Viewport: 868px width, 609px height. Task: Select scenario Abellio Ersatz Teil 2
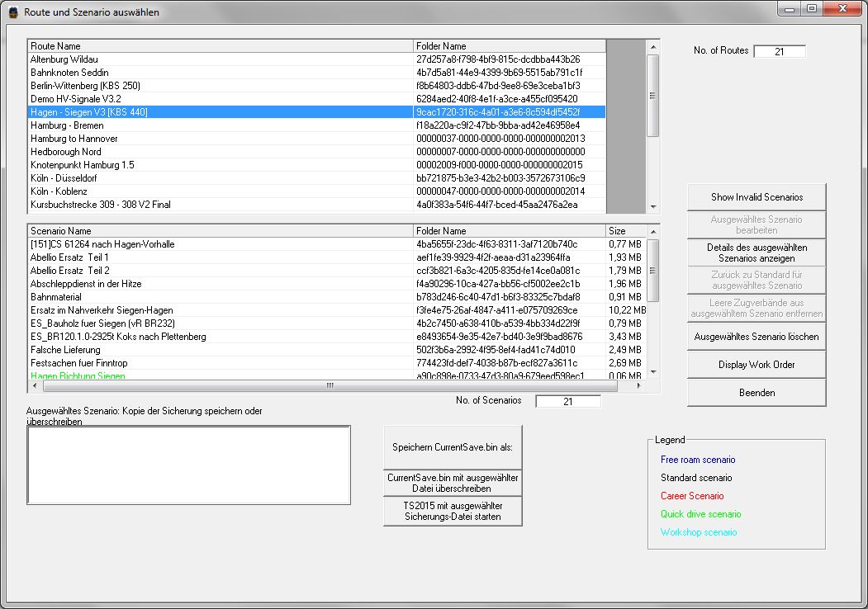pos(337,271)
